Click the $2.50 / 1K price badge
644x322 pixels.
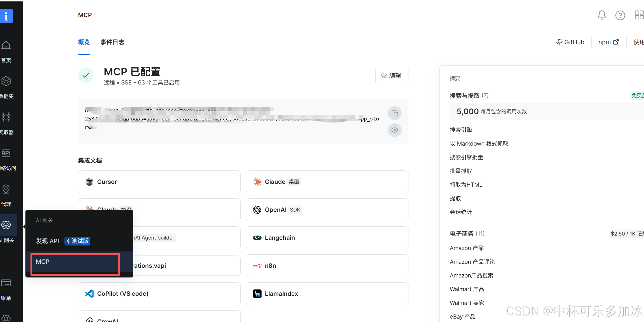[x=627, y=234]
